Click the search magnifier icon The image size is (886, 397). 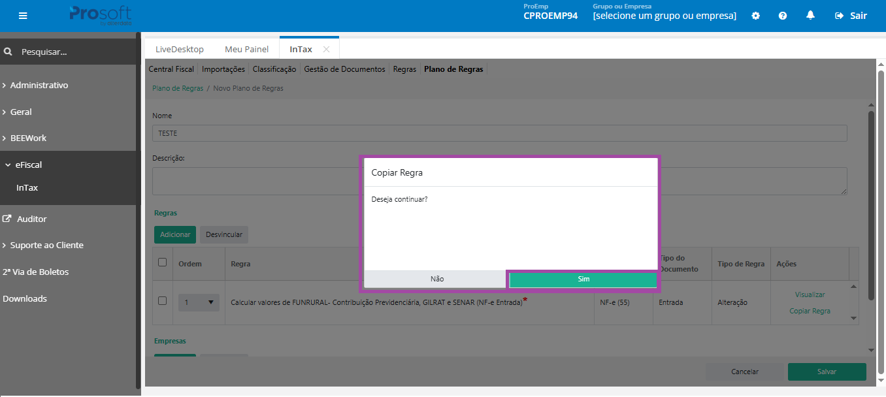pos(8,52)
